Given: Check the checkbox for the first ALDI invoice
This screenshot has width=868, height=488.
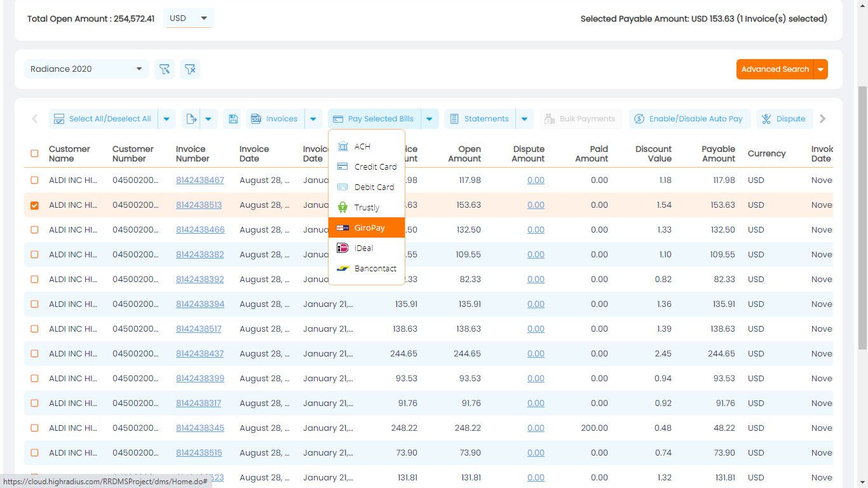Looking at the screenshot, I should click(x=34, y=180).
